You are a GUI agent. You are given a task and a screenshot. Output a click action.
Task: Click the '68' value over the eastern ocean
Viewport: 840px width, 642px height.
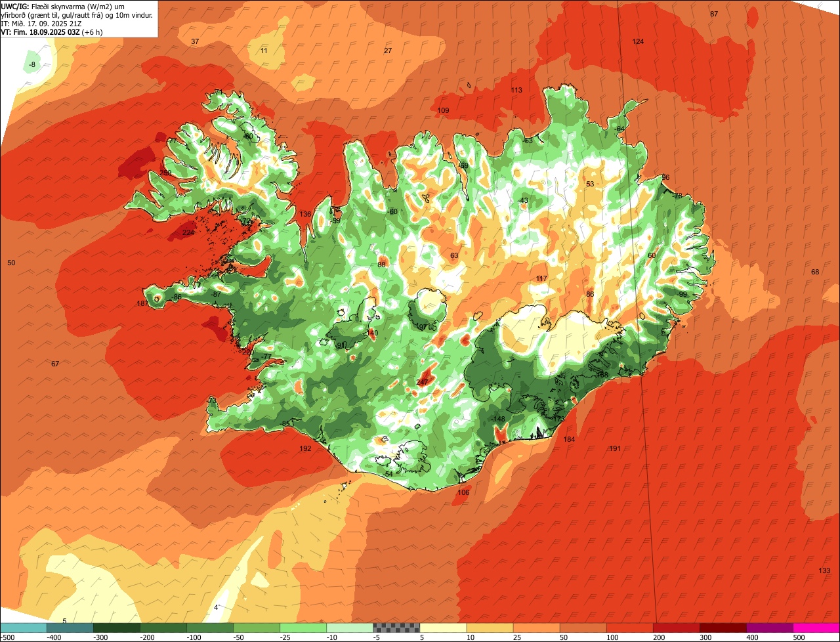[815, 272]
